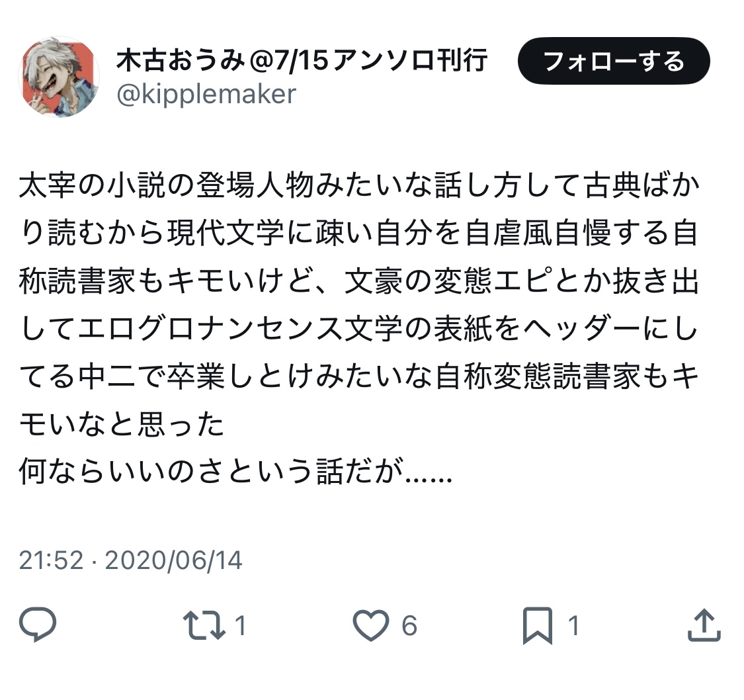Click the date 2020/06/14
The height and width of the screenshot is (700, 744).
[x=174, y=560]
